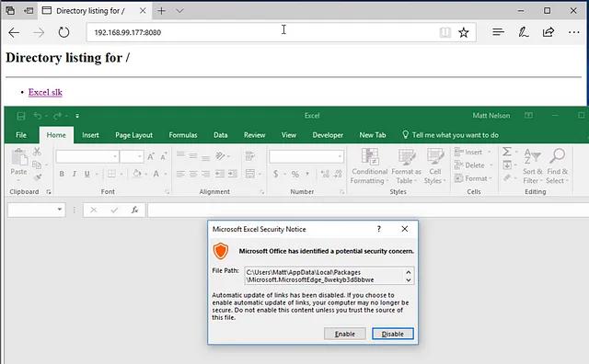
Task: Switch to the Data tab
Action: point(221,135)
